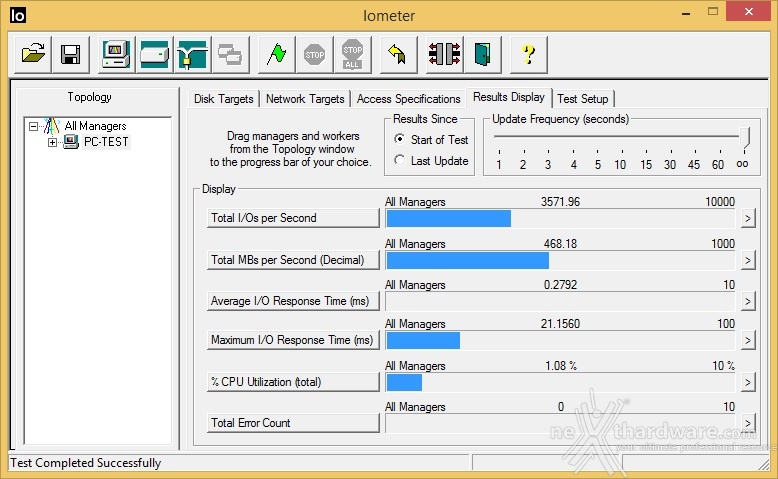The image size is (778, 479).
Task: Open arrow menu for Total Error Count
Action: point(748,423)
